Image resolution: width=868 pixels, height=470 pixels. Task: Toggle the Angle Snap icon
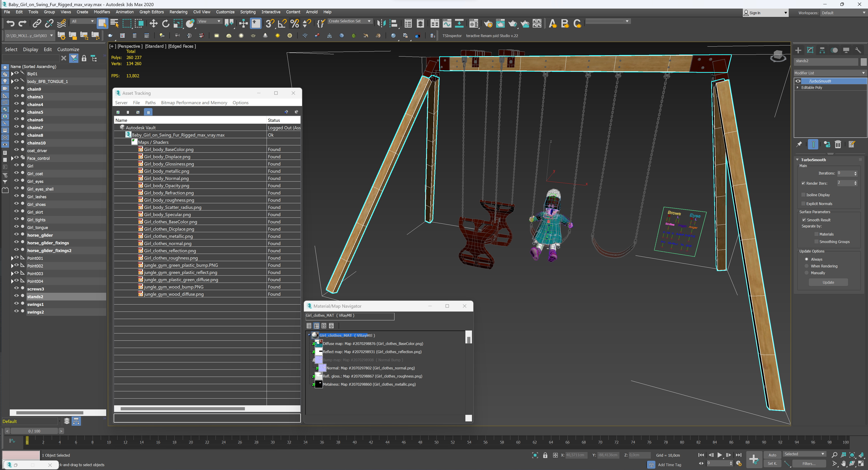coord(282,23)
